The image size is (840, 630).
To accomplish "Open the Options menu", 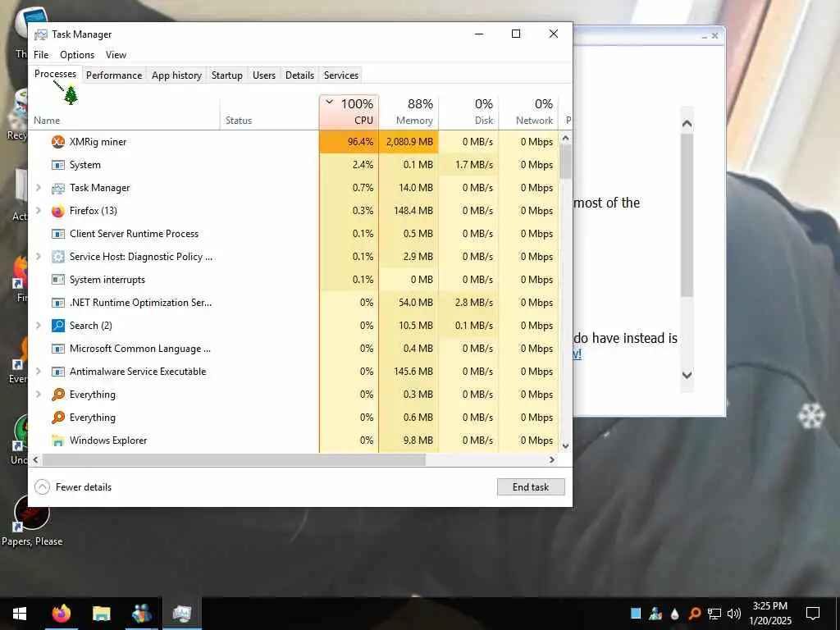I will [77, 55].
